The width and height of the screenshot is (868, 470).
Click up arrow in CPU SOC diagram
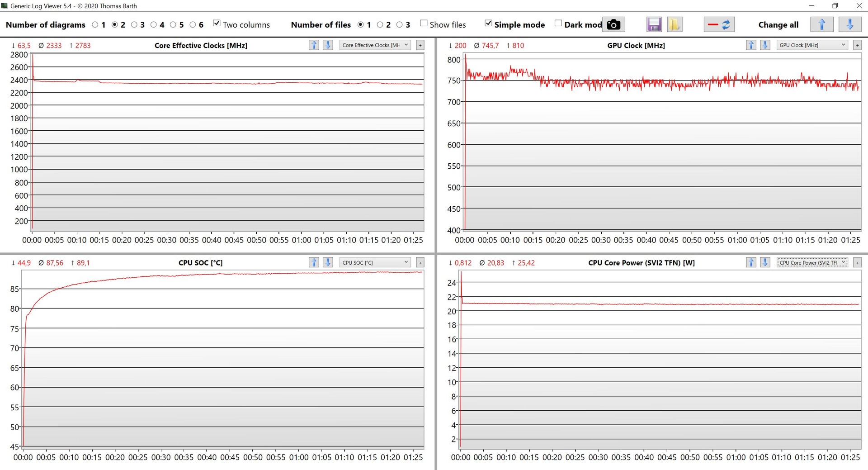tap(314, 262)
